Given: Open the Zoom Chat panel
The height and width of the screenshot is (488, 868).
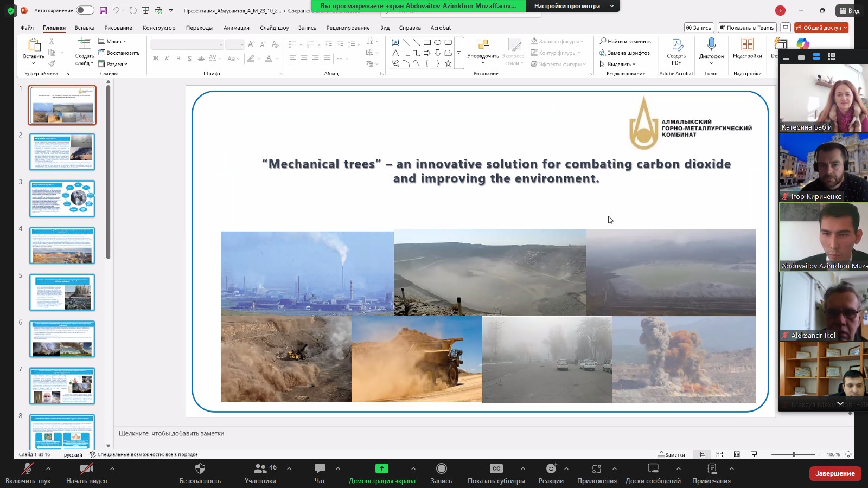Looking at the screenshot, I should coord(320,469).
